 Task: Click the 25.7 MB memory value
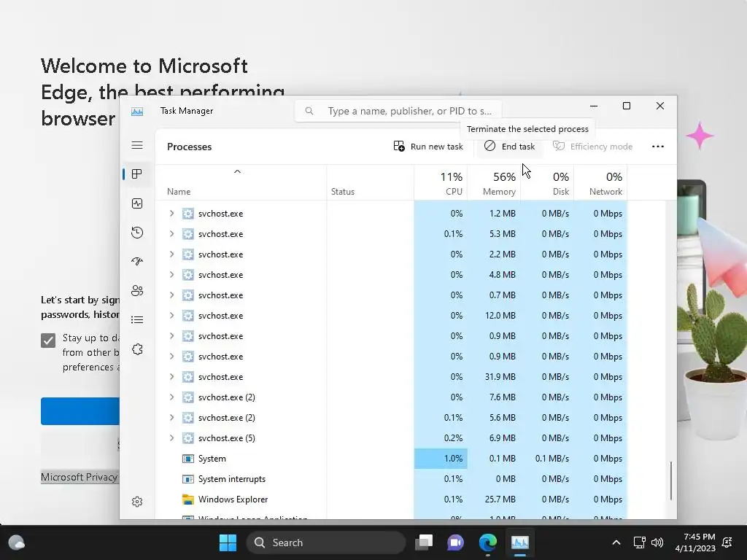[x=500, y=499]
